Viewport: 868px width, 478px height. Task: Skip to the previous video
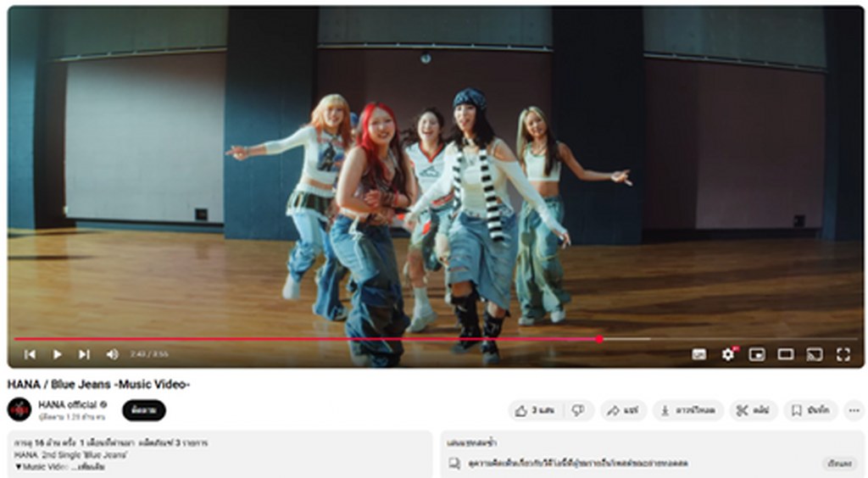click(x=30, y=354)
